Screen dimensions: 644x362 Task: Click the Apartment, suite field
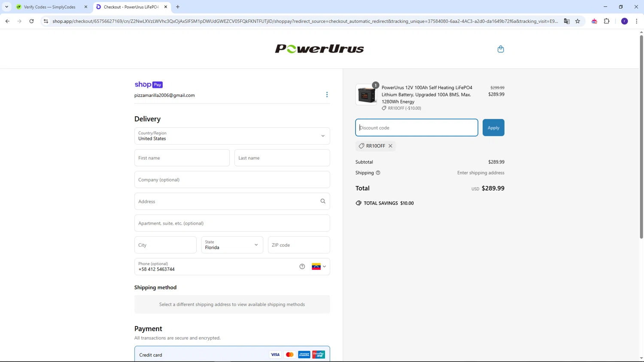point(232,223)
